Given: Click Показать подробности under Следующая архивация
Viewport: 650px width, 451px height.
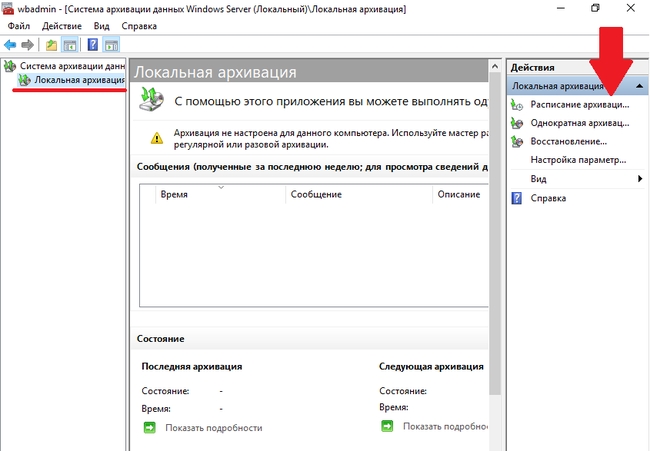Looking at the screenshot, I should point(445,426).
